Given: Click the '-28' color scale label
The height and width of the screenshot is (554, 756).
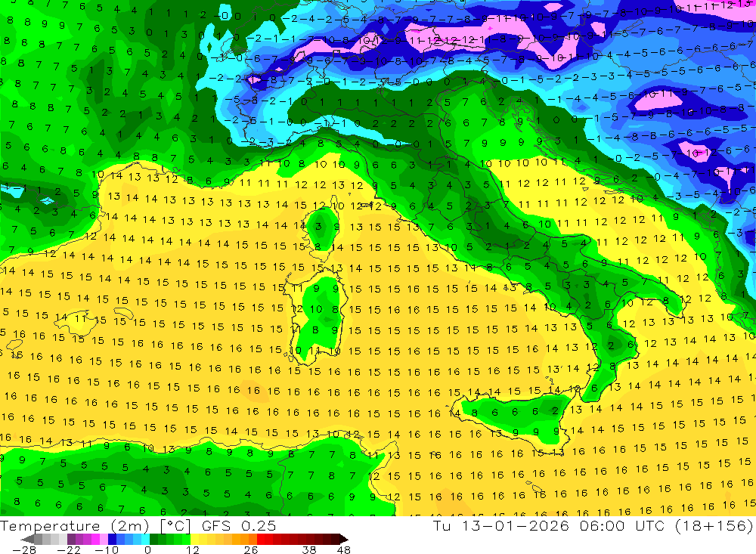Looking at the screenshot, I should [x=24, y=549].
